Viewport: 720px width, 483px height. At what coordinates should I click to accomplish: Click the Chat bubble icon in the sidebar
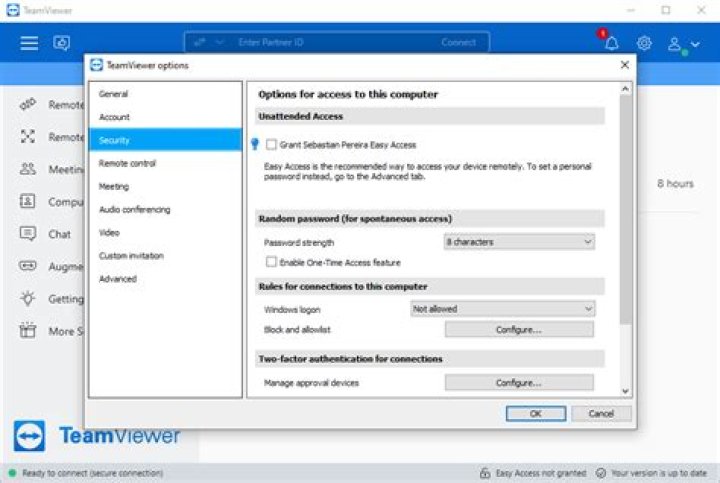[28, 234]
